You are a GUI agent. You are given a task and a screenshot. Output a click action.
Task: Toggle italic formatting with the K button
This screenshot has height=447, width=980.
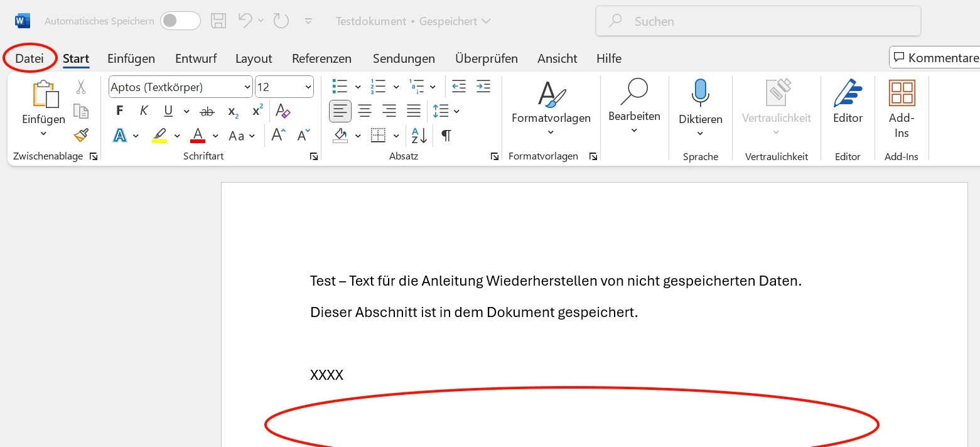[x=144, y=111]
